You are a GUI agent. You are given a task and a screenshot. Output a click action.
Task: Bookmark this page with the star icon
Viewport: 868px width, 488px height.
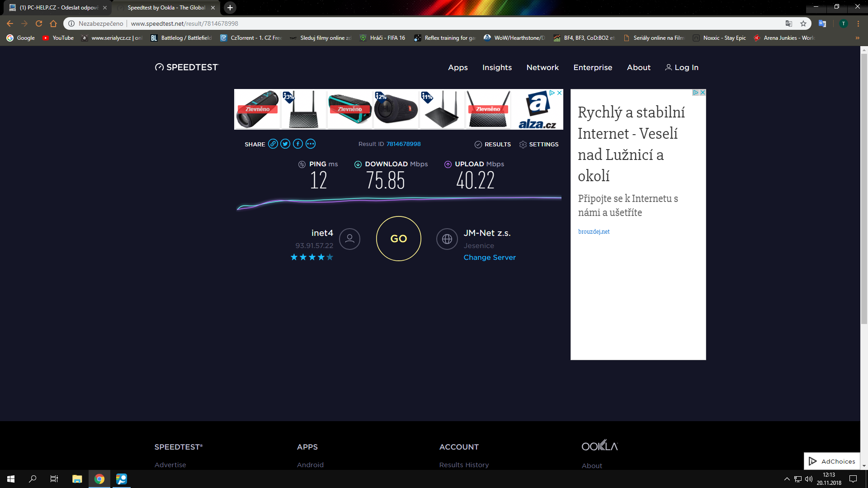pyautogui.click(x=803, y=23)
